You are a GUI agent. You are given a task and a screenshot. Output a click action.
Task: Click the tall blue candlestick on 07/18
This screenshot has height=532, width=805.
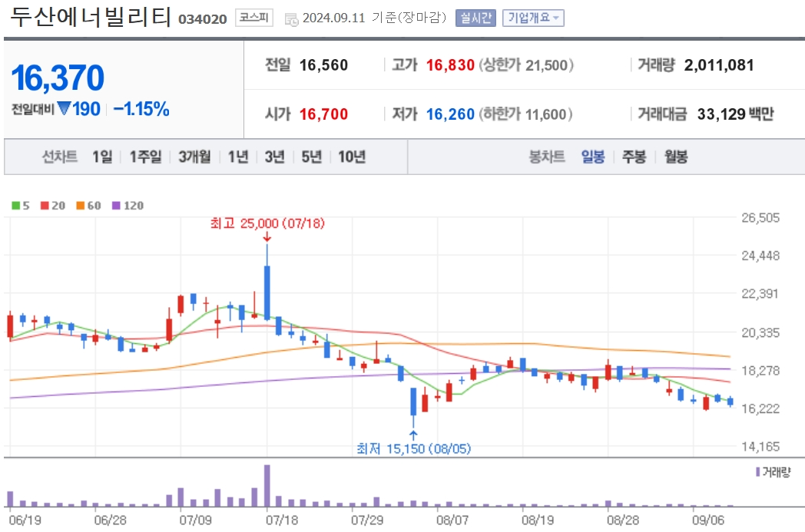pyautogui.click(x=267, y=292)
